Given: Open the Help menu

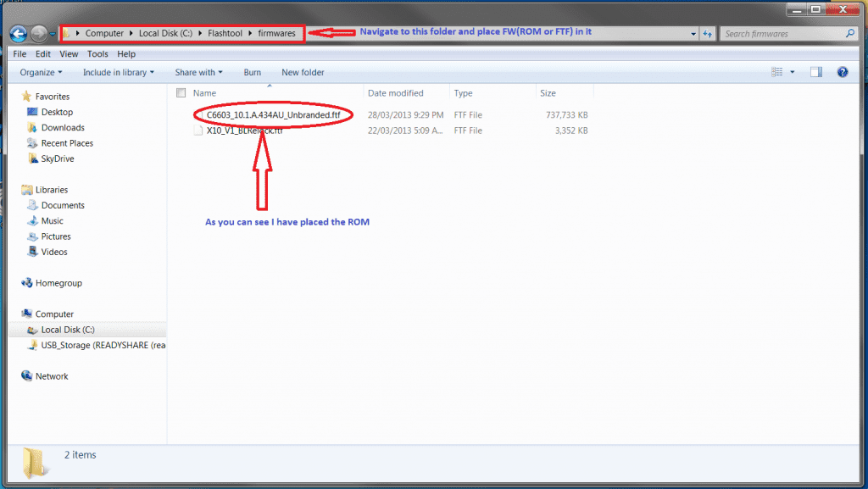Looking at the screenshot, I should [126, 53].
